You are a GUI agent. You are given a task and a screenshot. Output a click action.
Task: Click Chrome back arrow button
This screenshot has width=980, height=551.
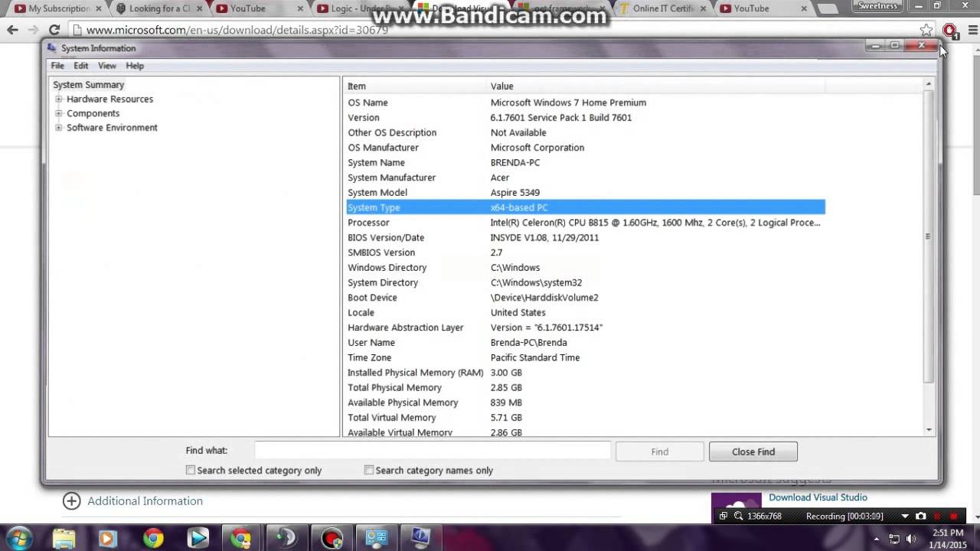(x=12, y=30)
